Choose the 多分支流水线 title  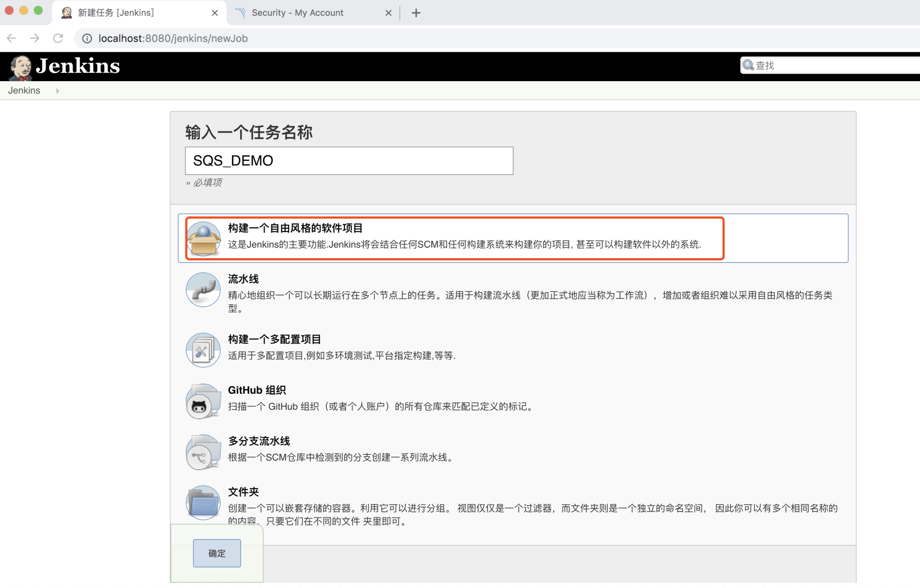(259, 441)
